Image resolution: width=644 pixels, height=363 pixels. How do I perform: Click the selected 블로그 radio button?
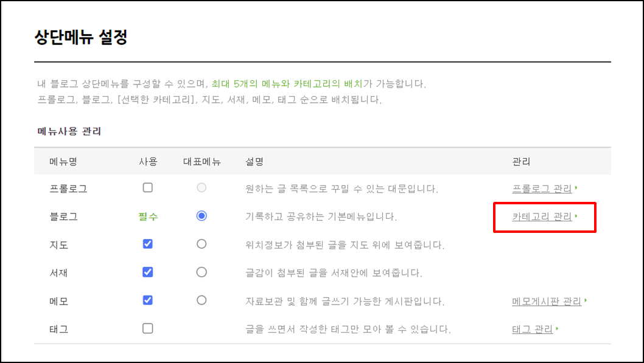pos(201,216)
